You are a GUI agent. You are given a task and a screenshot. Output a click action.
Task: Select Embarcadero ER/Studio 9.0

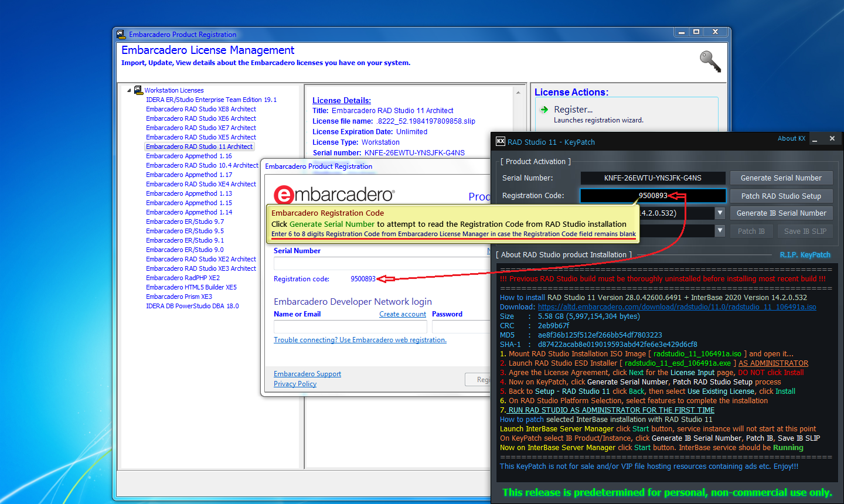[185, 250]
